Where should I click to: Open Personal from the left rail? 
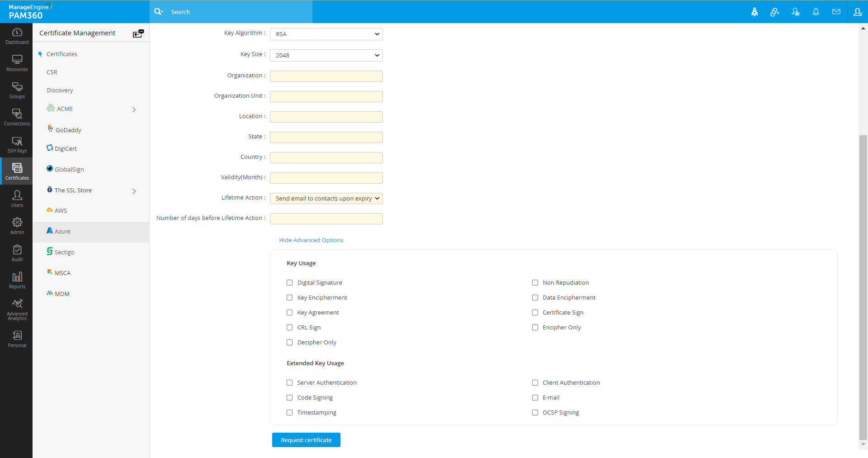point(17,339)
